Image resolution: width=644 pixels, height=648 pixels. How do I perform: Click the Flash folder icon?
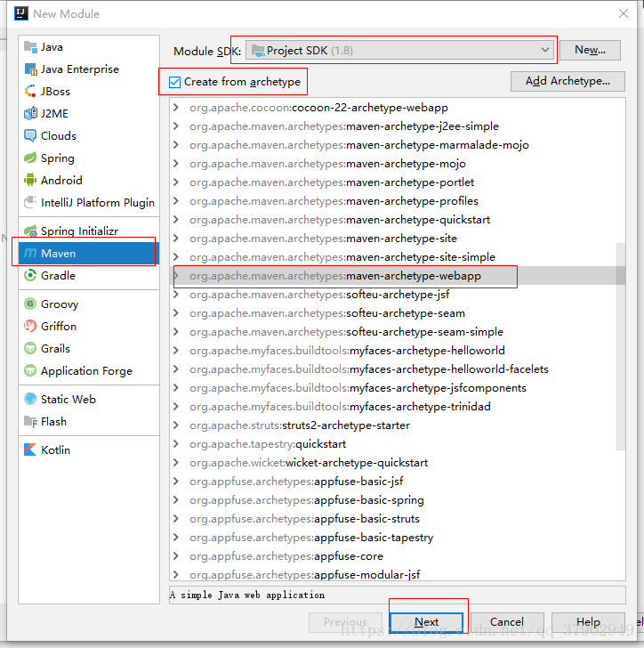pyautogui.click(x=30, y=422)
